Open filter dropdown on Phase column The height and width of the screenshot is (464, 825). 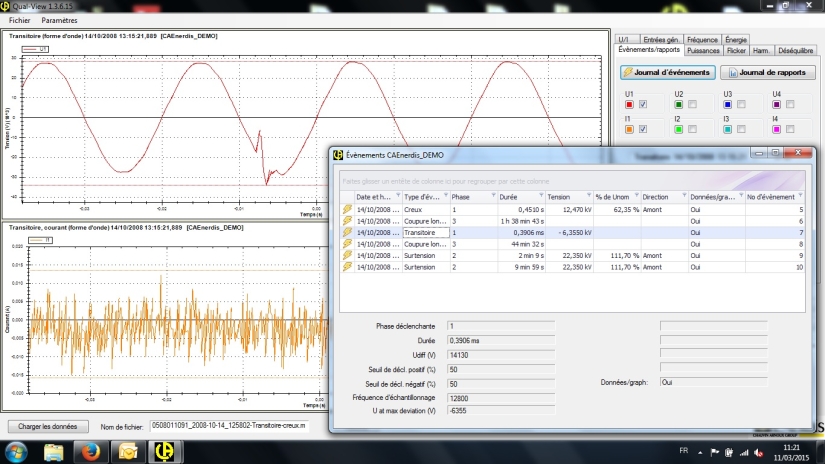493,195
